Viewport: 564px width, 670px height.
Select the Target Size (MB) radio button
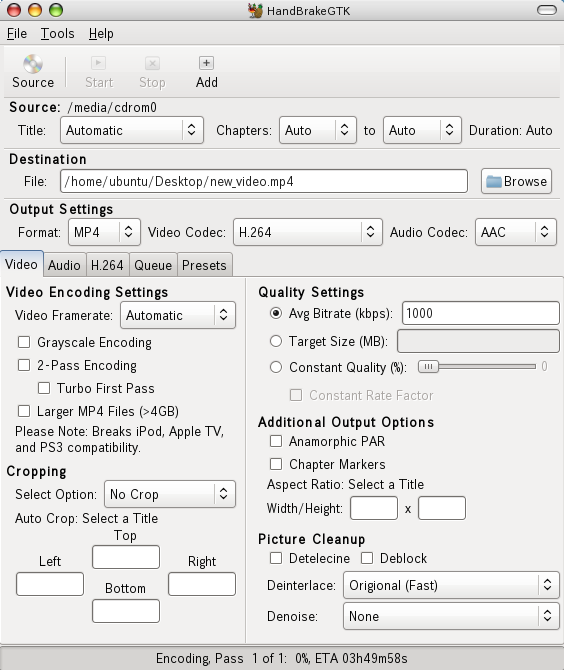(x=276, y=341)
